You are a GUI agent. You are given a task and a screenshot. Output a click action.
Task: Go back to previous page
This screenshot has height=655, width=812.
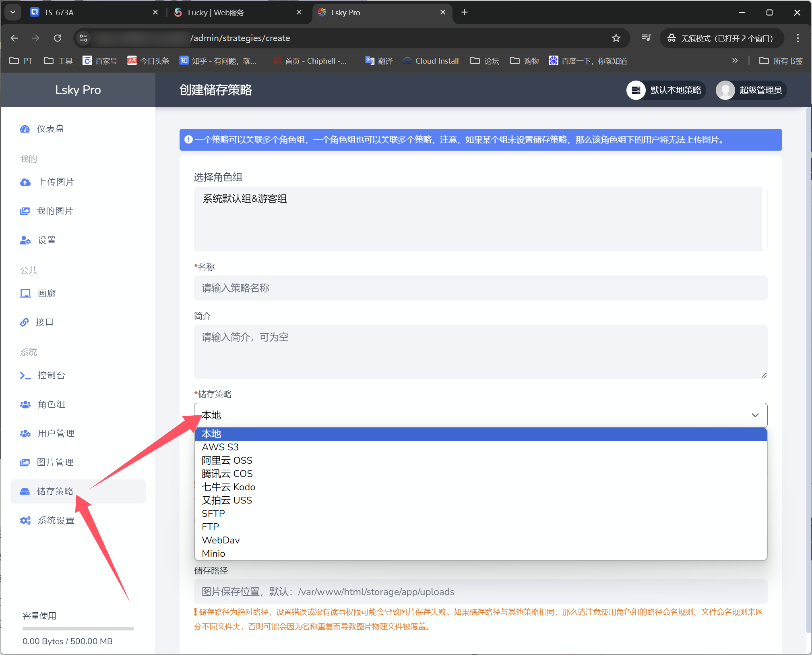(x=14, y=38)
